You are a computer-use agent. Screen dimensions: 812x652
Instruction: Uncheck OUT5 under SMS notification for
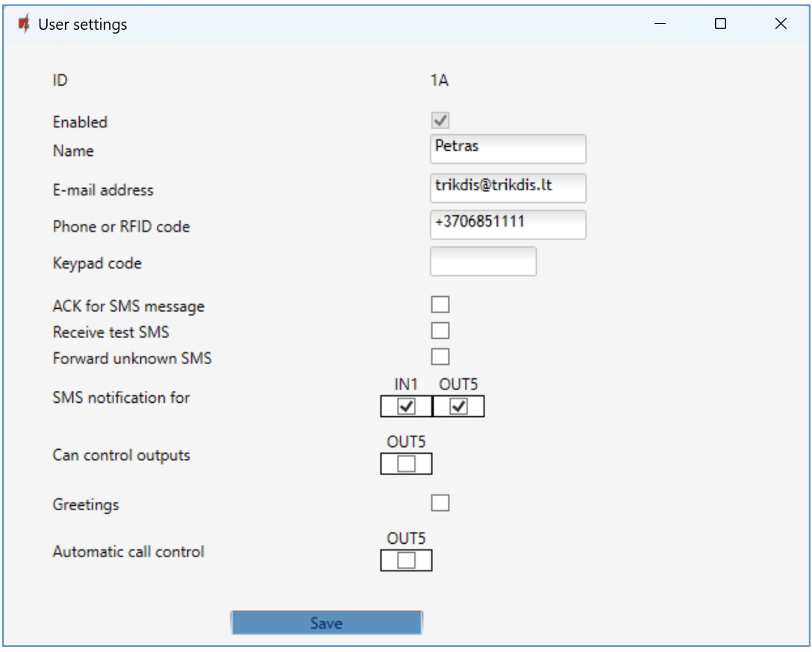coord(458,407)
